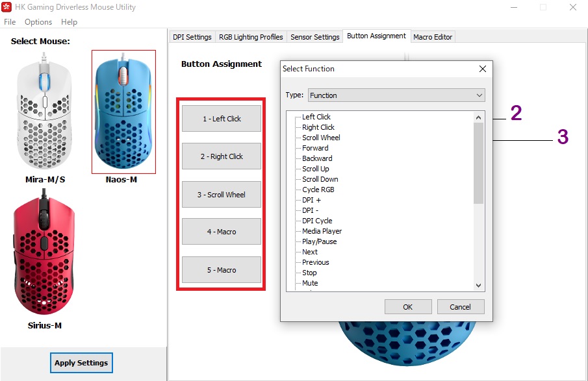
Task: Select Left Click in function list
Action: point(316,117)
